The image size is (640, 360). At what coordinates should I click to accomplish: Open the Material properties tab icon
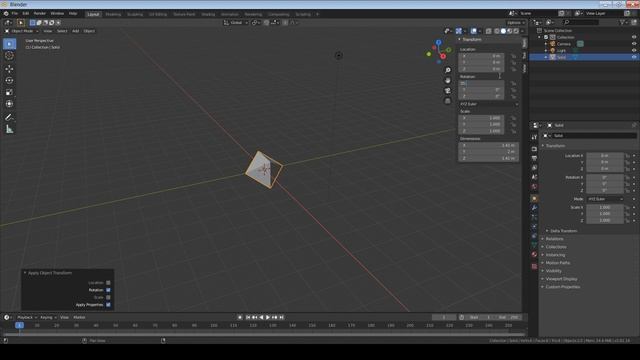[x=534, y=254]
